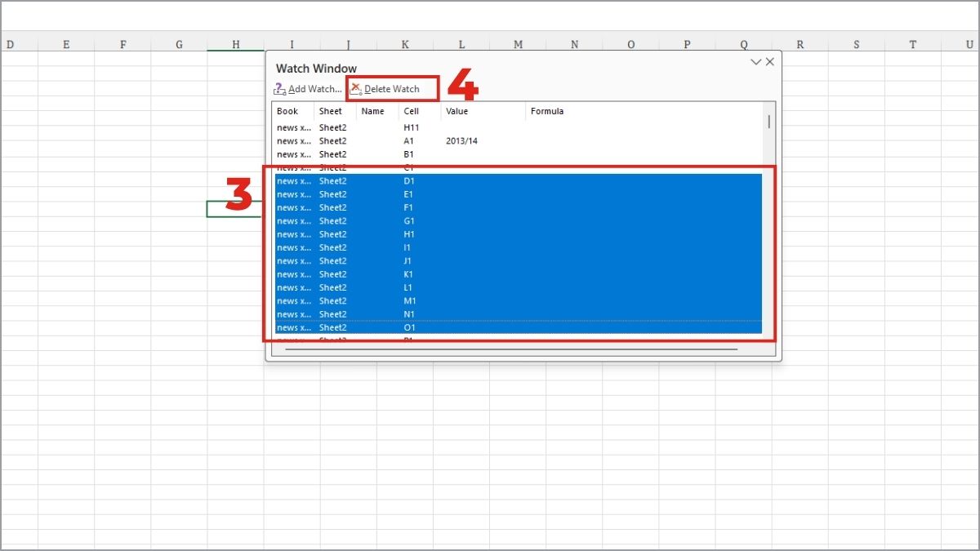The width and height of the screenshot is (980, 551).
Task: Click the Formula column header
Action: pos(644,111)
